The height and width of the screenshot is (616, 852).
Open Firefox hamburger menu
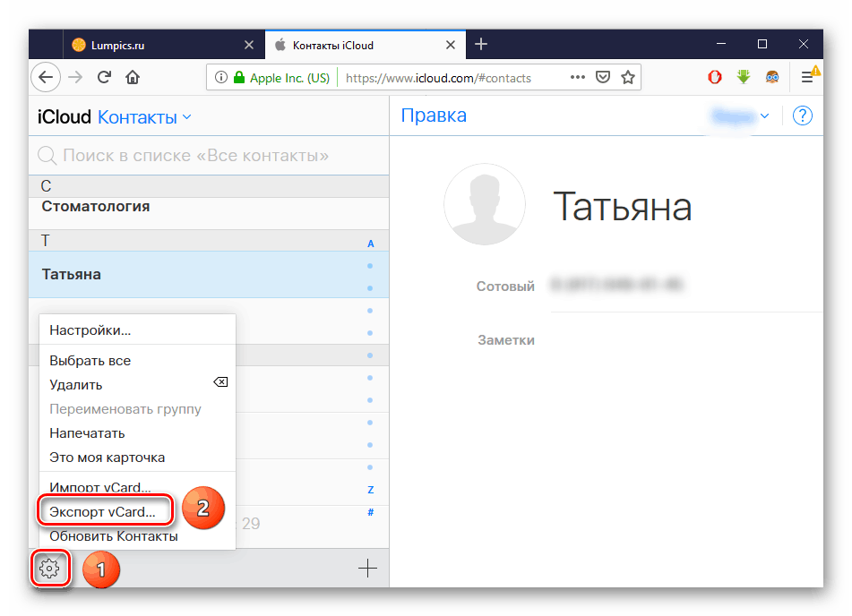(807, 77)
